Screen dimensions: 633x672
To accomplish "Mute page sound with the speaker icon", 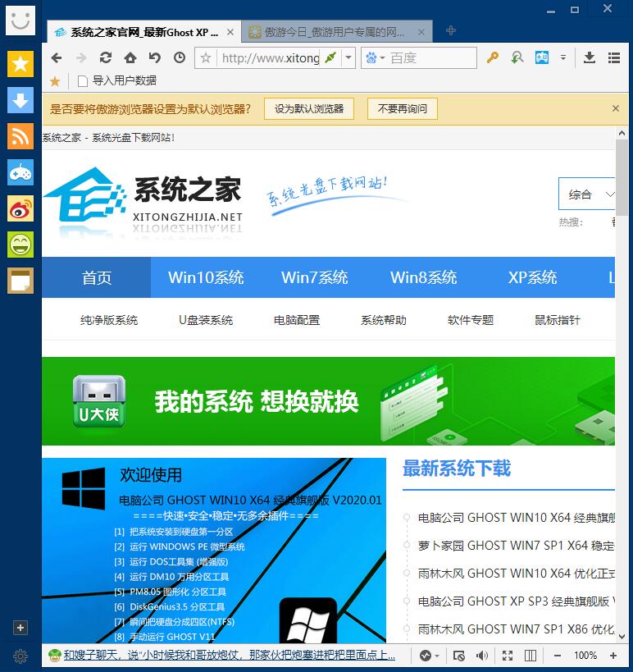I will (x=482, y=656).
